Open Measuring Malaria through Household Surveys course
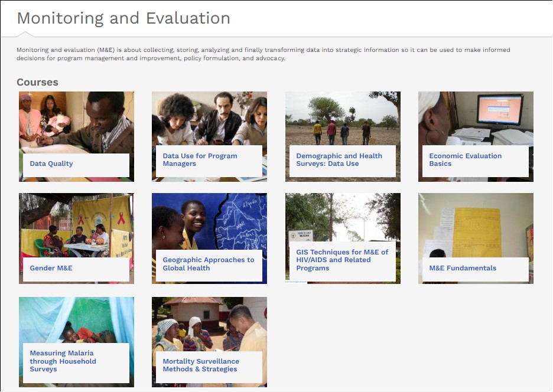 coord(63,361)
